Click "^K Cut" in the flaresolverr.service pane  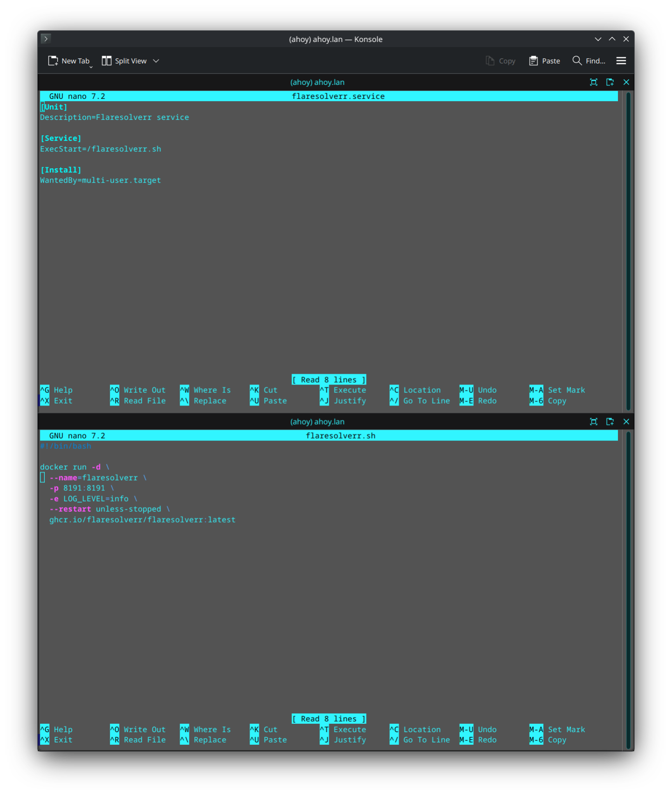(264, 391)
